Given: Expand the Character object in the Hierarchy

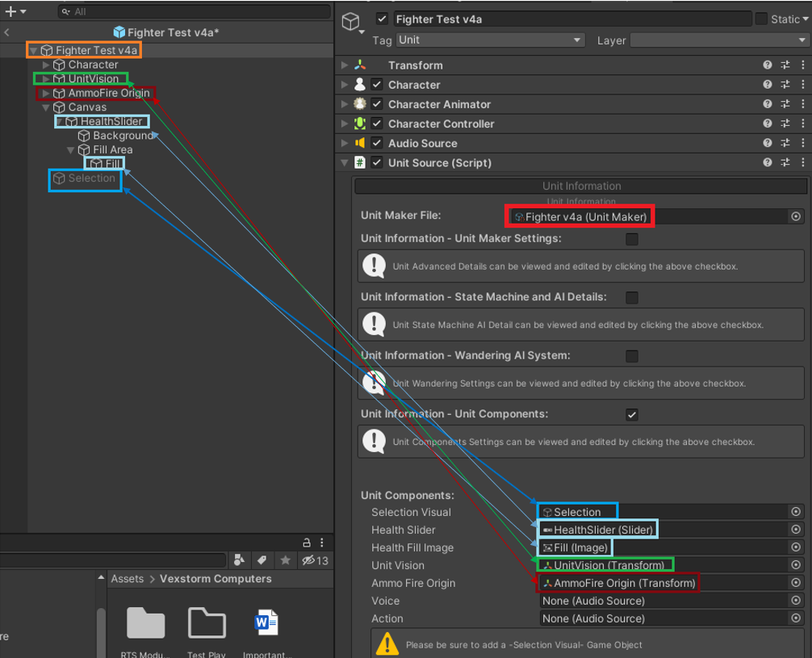Looking at the screenshot, I should tap(46, 65).
